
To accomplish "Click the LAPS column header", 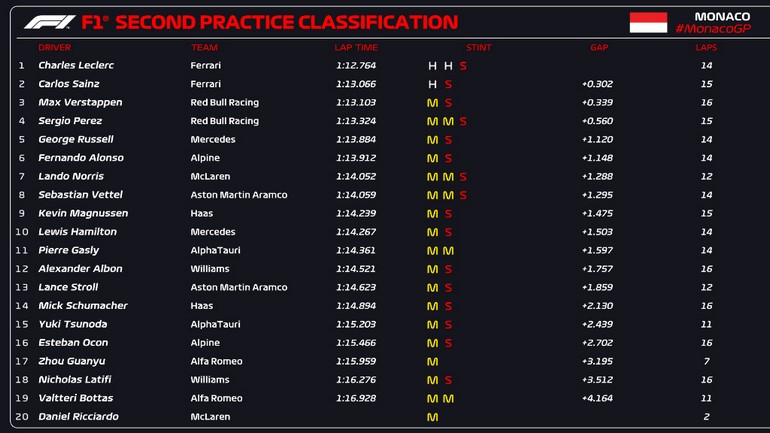I will point(706,47).
